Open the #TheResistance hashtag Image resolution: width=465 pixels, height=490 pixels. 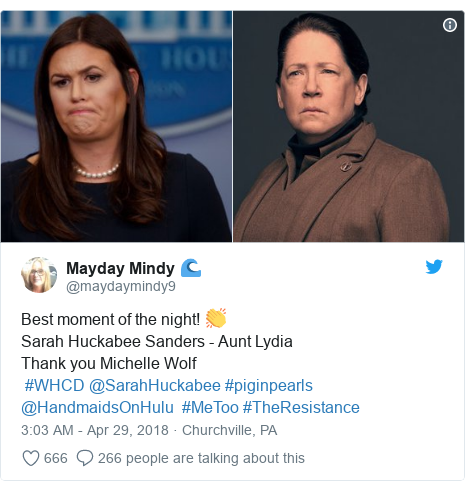click(301, 408)
